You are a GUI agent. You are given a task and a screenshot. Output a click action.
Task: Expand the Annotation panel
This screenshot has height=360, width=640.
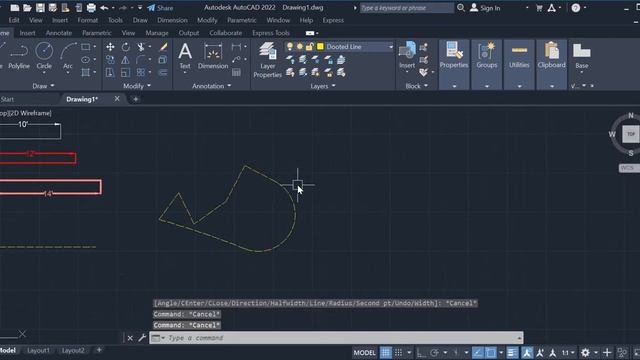[x=211, y=86]
